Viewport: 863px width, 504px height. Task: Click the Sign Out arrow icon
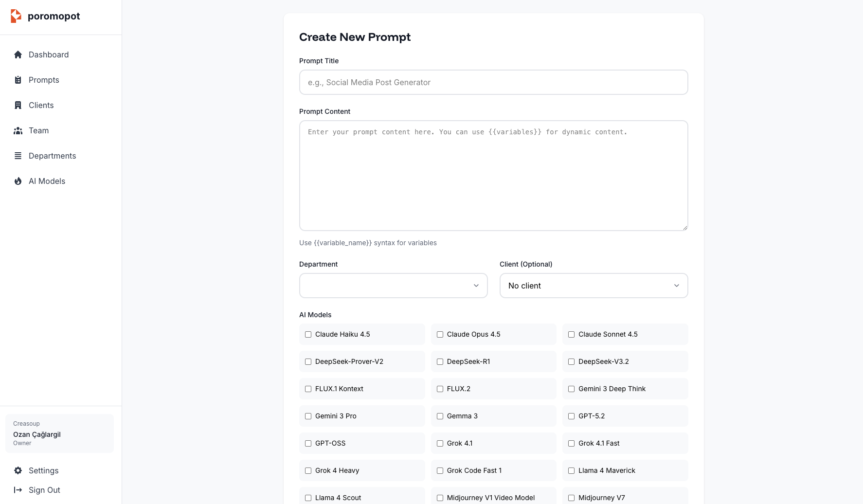point(18,490)
